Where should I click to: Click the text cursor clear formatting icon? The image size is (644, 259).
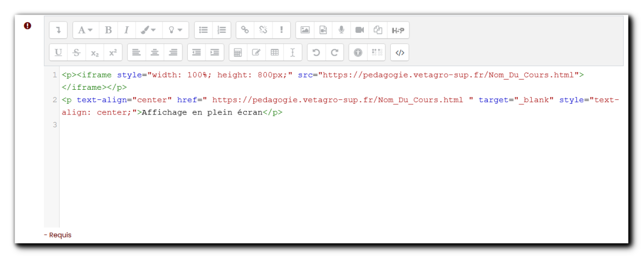coord(292,52)
